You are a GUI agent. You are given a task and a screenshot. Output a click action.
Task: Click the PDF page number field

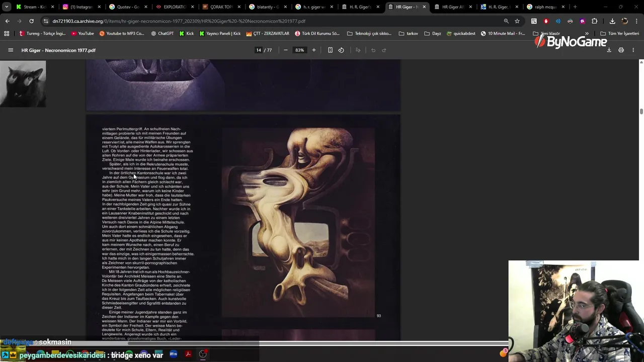[259, 50]
